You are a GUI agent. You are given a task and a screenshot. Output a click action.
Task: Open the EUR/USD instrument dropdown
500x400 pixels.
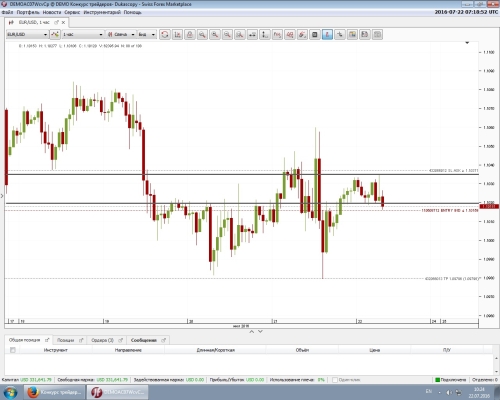click(x=27, y=34)
